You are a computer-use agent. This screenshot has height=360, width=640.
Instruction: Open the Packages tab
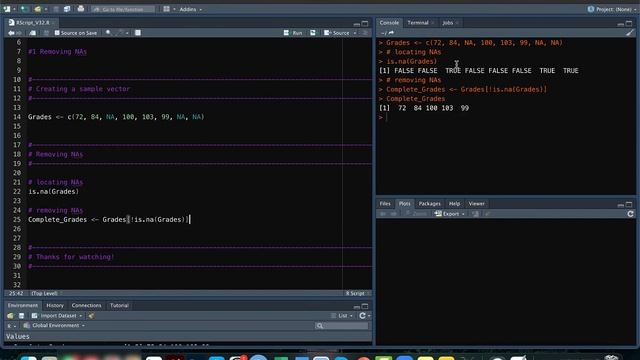429,203
